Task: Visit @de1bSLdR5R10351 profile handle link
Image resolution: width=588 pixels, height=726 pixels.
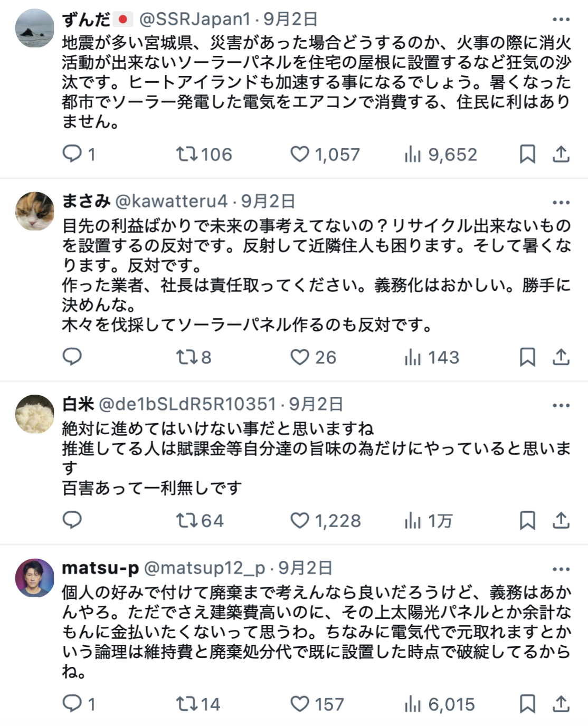Action: click(x=187, y=404)
